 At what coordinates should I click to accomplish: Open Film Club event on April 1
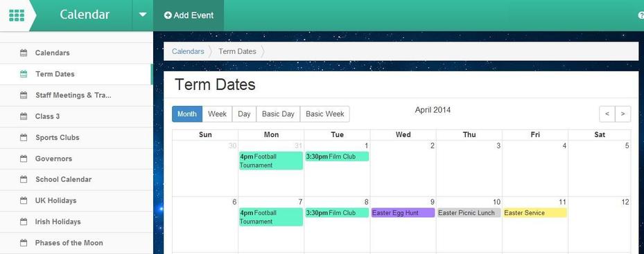(337, 156)
